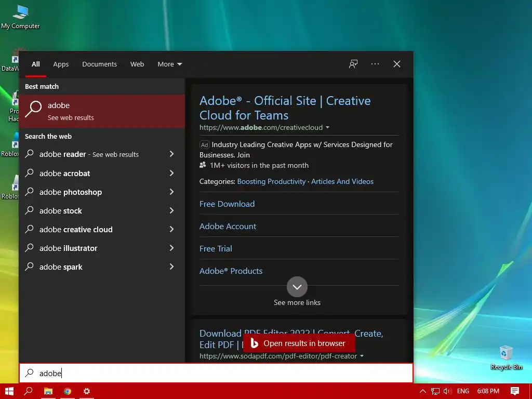Click the magnifier icon in search box
Image resolution: width=532 pixels, height=399 pixels.
click(x=30, y=373)
